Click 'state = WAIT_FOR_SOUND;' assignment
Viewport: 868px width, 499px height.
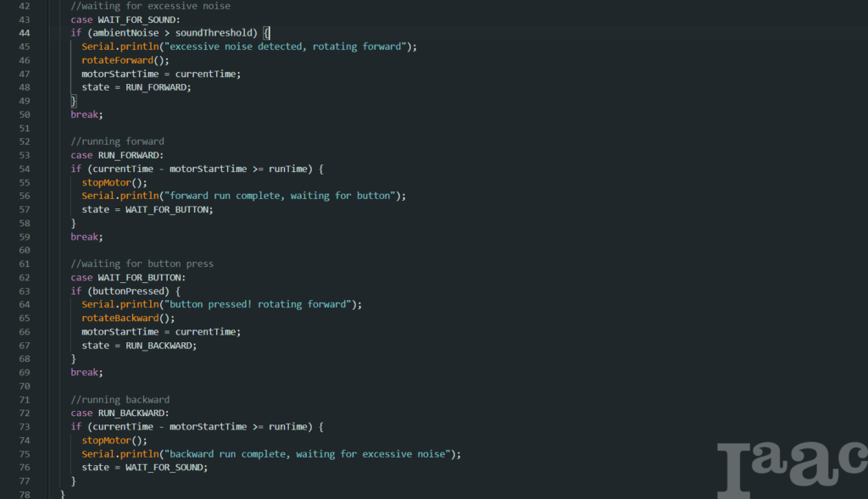144,467
